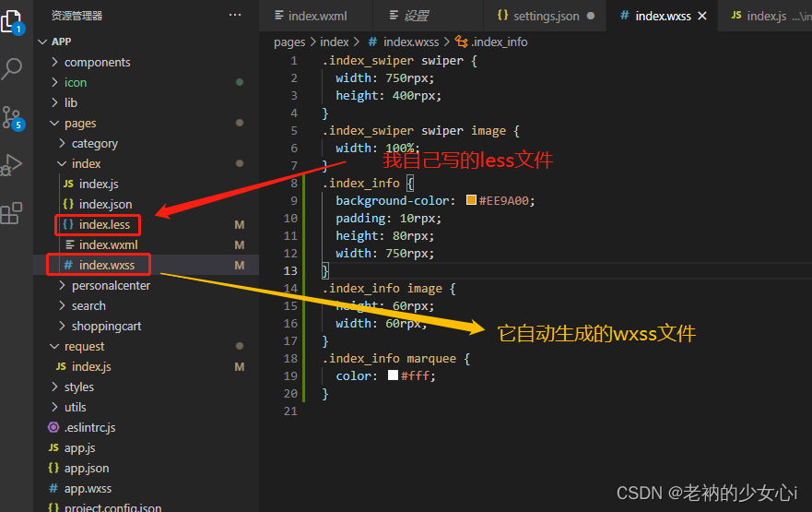Click the braces icon next to app.json

(53, 468)
